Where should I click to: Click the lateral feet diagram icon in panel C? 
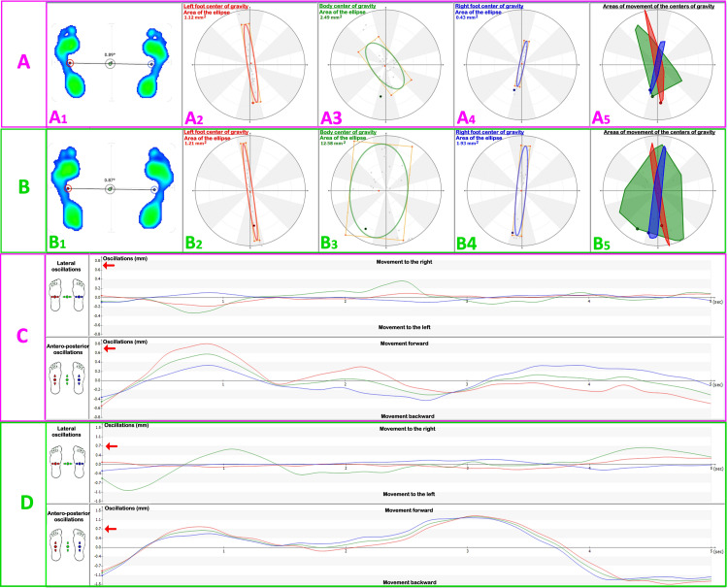(68, 295)
